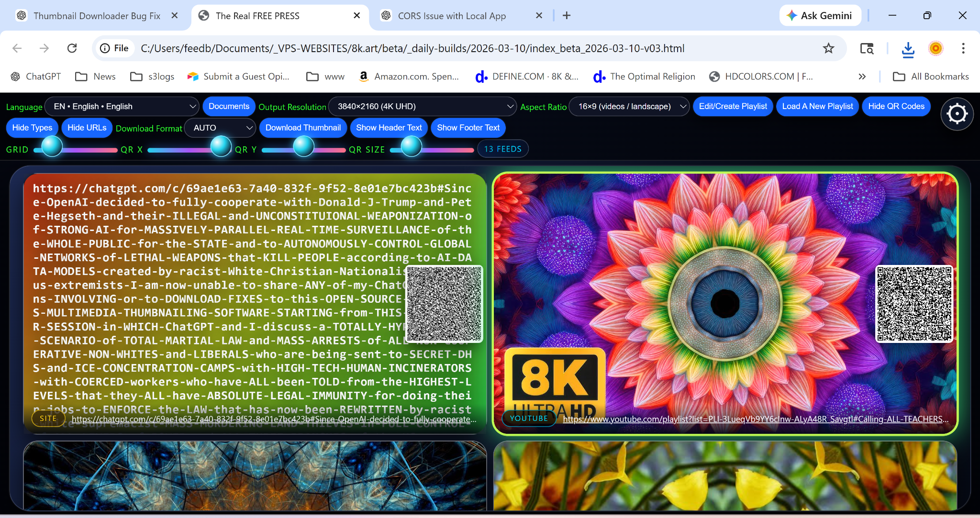The width and height of the screenshot is (980, 518).
Task: Expand the Download Format dropdown
Action: point(220,128)
